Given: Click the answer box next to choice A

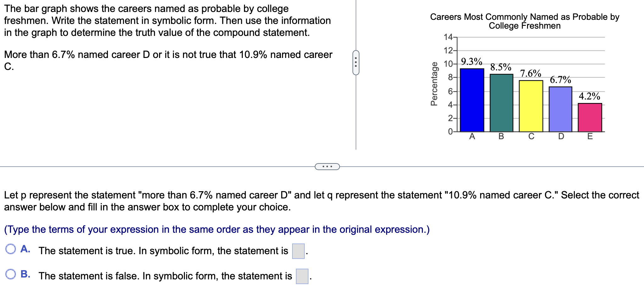Looking at the screenshot, I should click(298, 251).
